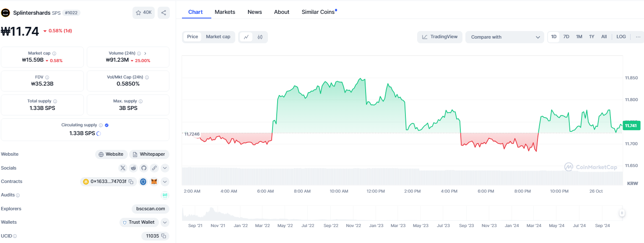Open the Whitepaper link
This screenshot has width=644, height=243.
coord(149,154)
